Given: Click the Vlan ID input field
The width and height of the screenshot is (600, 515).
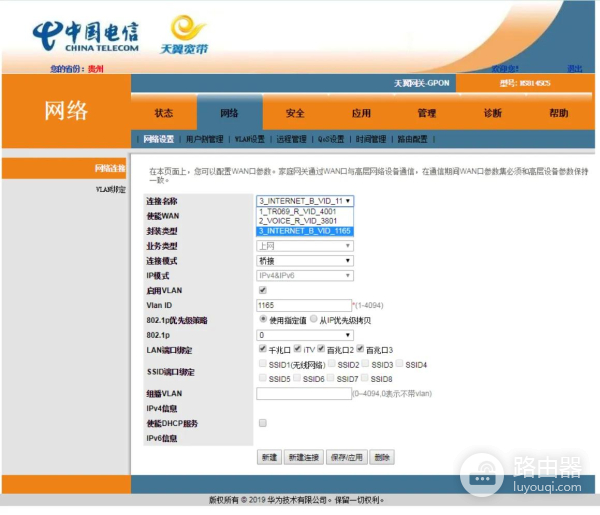Looking at the screenshot, I should tap(303, 305).
